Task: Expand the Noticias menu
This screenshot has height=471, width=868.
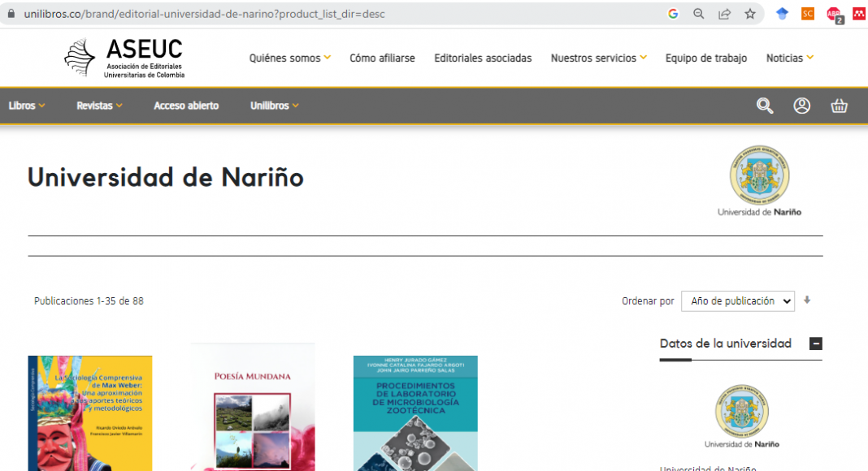Action: [x=789, y=58]
